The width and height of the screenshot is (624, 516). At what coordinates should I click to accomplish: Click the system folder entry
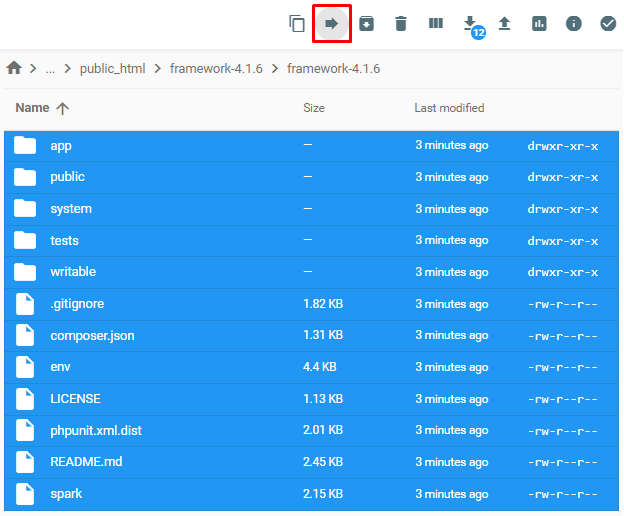[x=71, y=209]
